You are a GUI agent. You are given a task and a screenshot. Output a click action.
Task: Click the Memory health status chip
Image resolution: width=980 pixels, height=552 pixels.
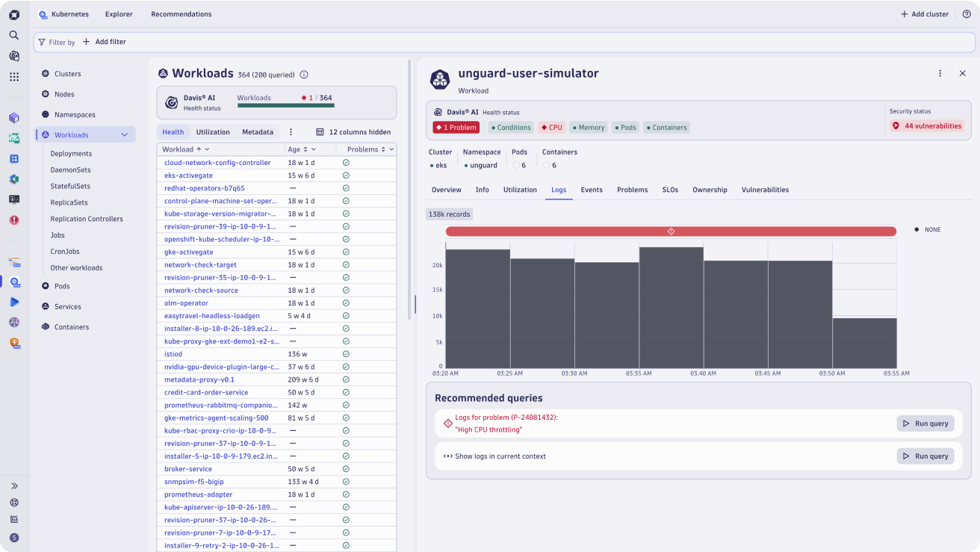pyautogui.click(x=589, y=128)
